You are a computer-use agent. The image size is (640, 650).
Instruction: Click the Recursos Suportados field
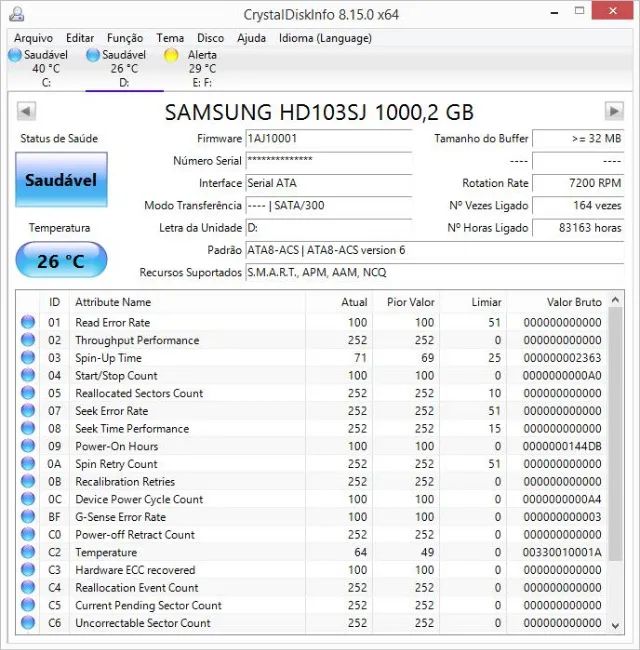coord(435,273)
